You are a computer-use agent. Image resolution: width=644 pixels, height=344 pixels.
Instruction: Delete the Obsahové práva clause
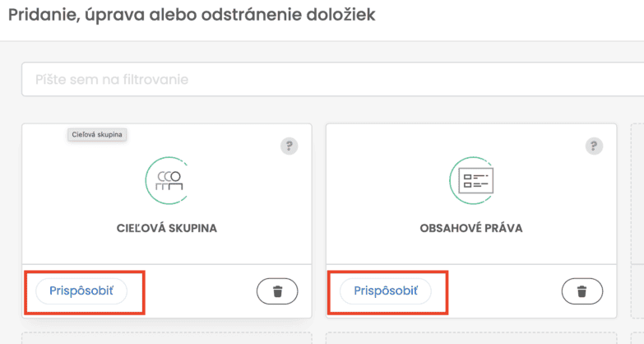coord(582,291)
